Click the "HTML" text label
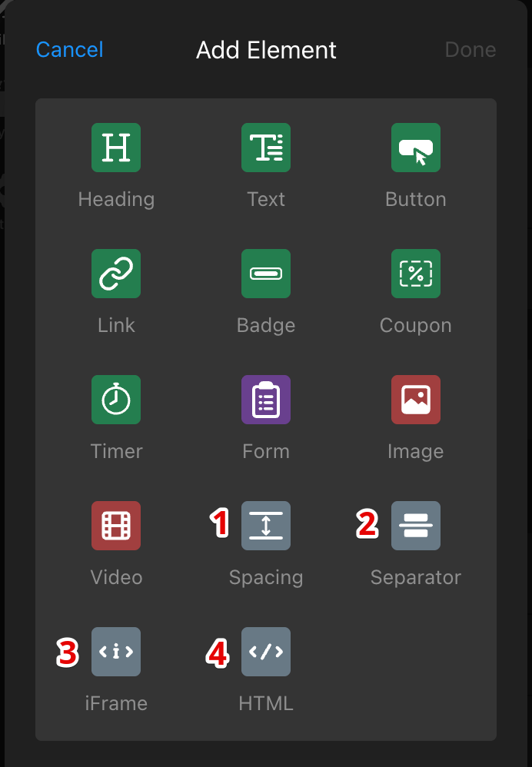This screenshot has height=767, width=532. 266,703
